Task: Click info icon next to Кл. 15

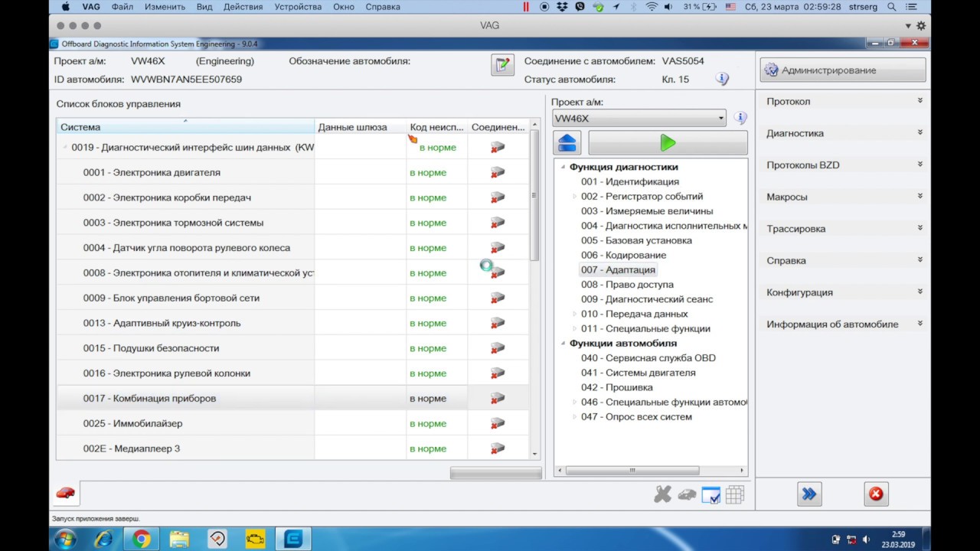Action: coord(722,79)
